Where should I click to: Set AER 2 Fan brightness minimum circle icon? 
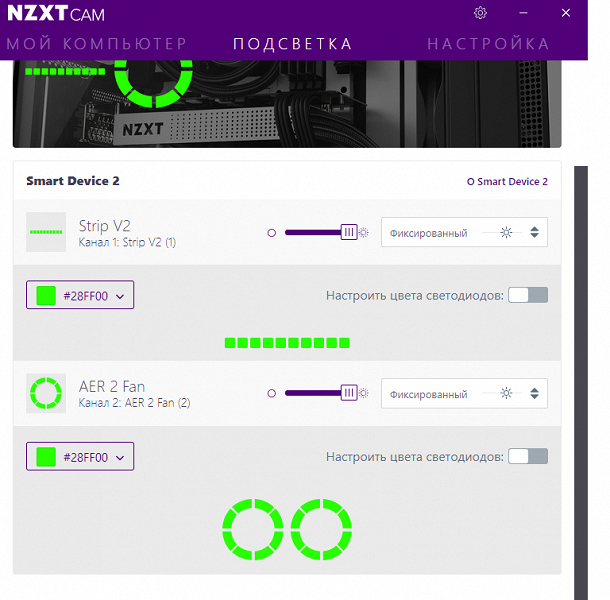(x=272, y=393)
